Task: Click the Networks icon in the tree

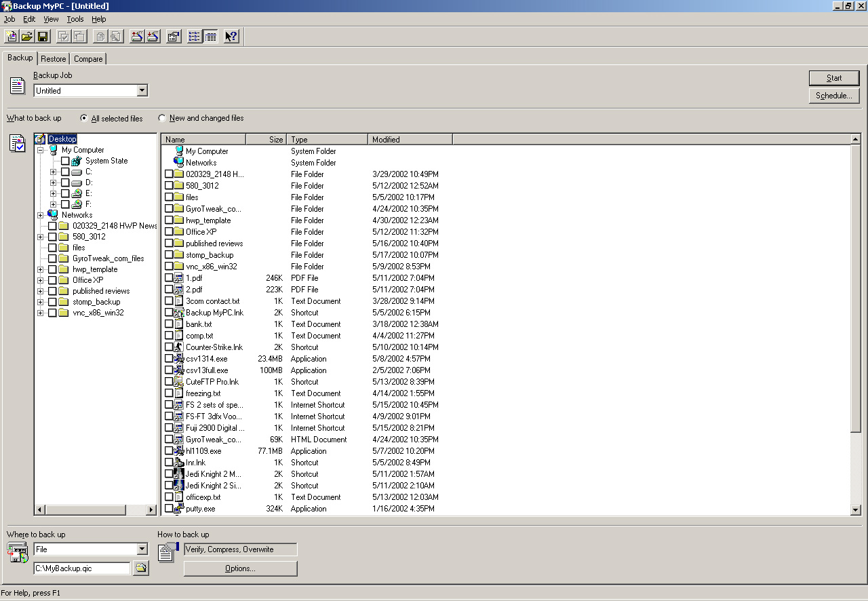Action: [54, 215]
